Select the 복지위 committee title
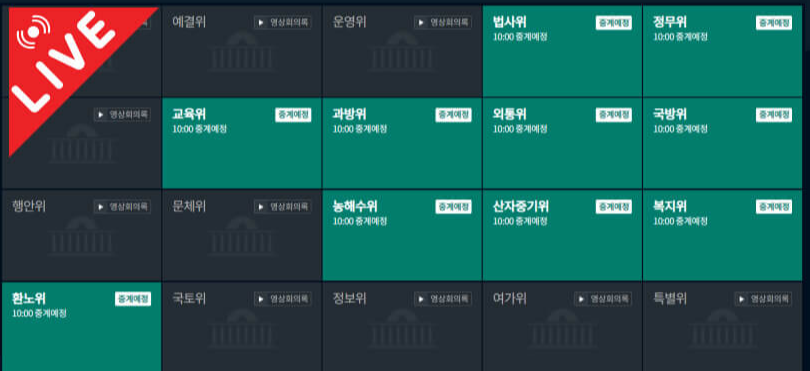The image size is (810, 371). click(669, 207)
